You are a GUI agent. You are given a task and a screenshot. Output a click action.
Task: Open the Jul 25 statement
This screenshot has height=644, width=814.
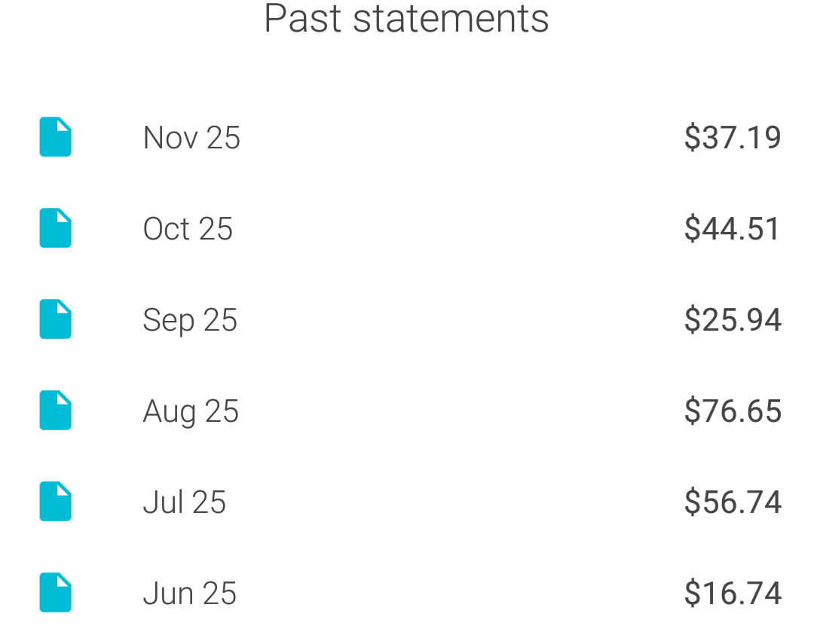click(184, 502)
